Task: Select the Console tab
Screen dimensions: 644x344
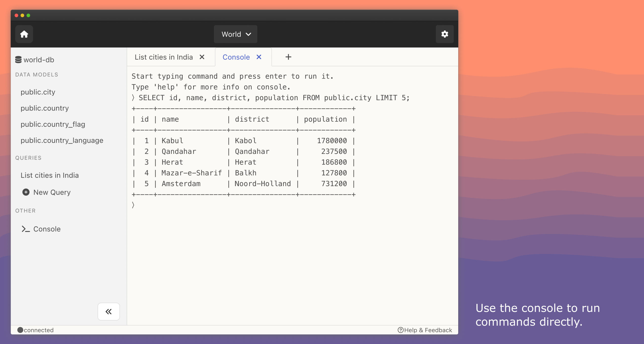Action: pyautogui.click(x=236, y=57)
